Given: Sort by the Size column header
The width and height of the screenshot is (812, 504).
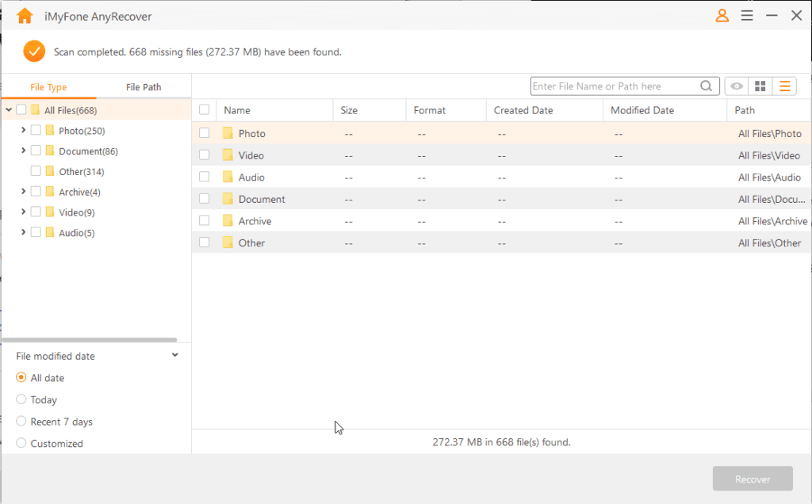Looking at the screenshot, I should pyautogui.click(x=370, y=110).
